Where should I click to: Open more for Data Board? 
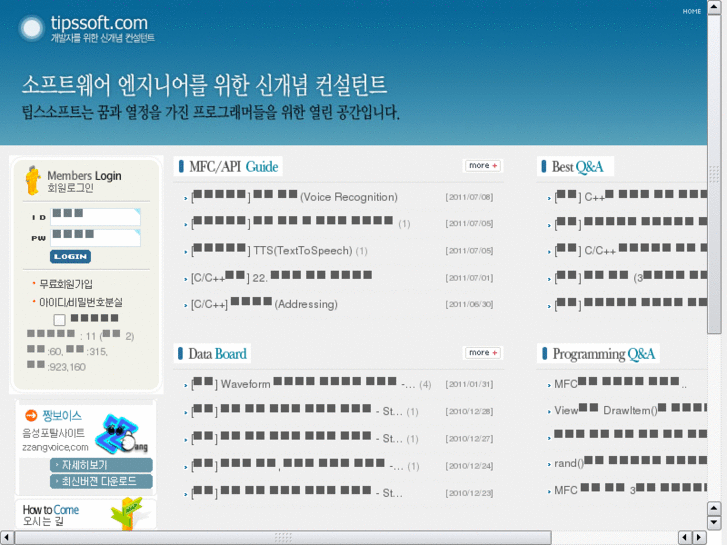coord(483,353)
